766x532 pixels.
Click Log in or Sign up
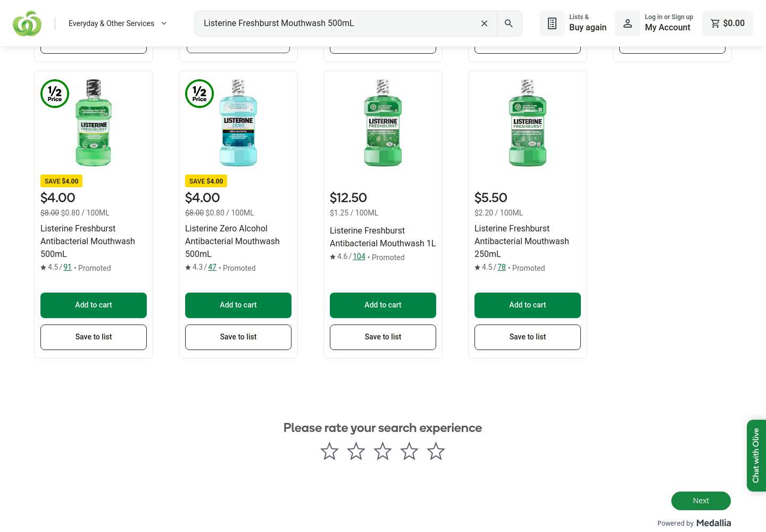[x=669, y=17]
